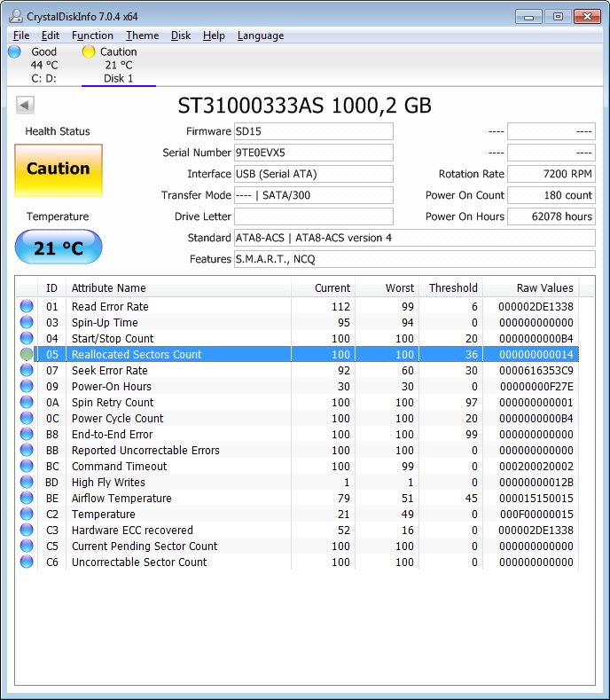Open the Language menu

pos(261,35)
